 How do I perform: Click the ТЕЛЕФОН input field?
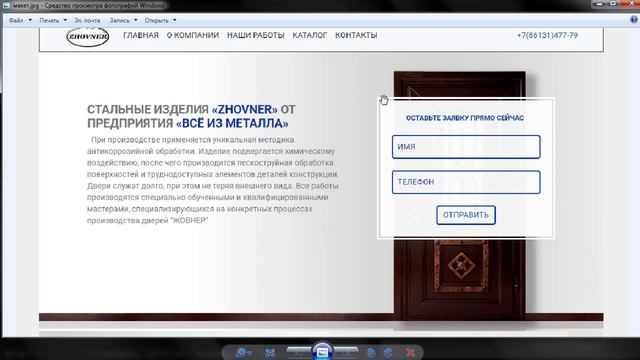pyautogui.click(x=466, y=182)
